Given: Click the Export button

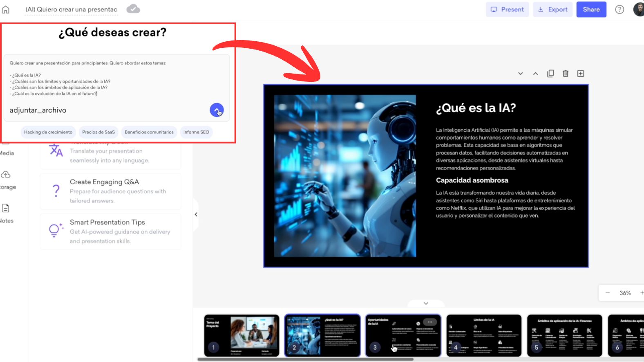Looking at the screenshot, I should (553, 9).
